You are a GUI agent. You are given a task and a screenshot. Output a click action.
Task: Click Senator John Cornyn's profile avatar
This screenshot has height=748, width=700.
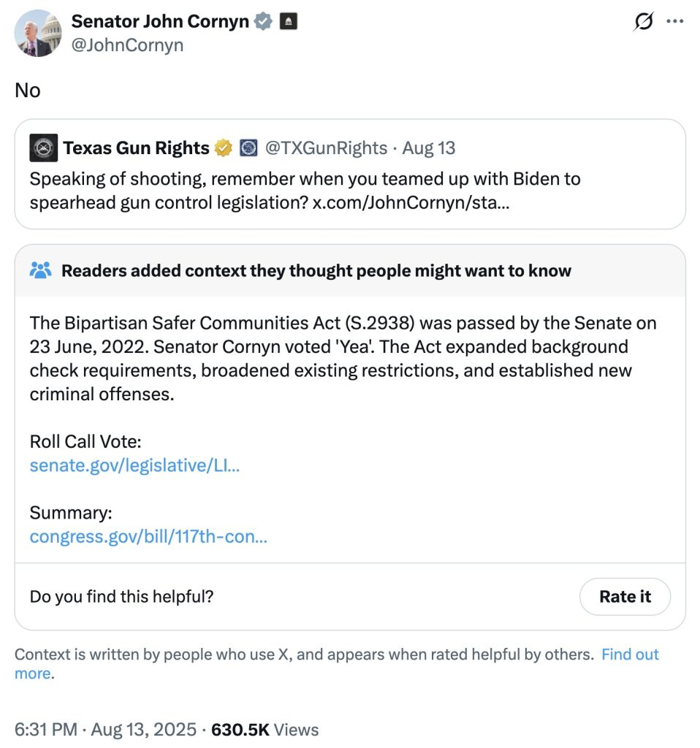pyautogui.click(x=38, y=34)
